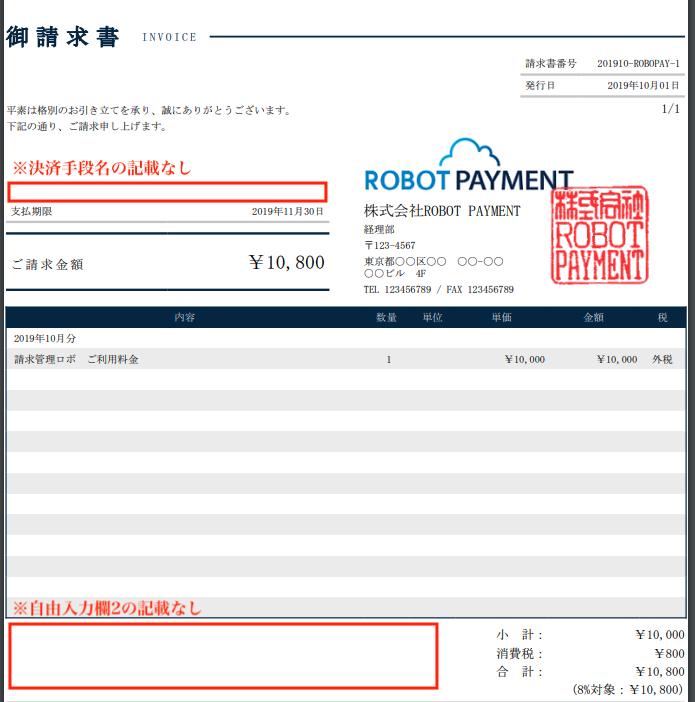
Task: Click the (8%対象:¥10,800) note
Action: [x=628, y=690]
